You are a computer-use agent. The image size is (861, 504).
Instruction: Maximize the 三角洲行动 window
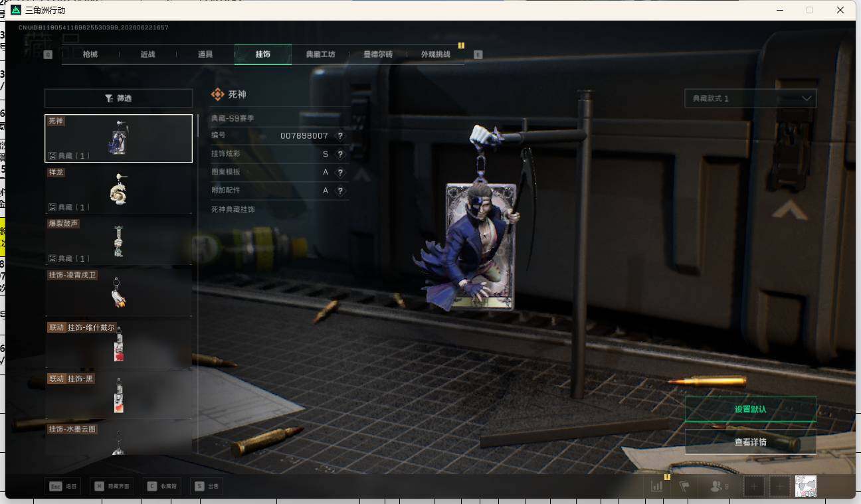click(x=809, y=10)
